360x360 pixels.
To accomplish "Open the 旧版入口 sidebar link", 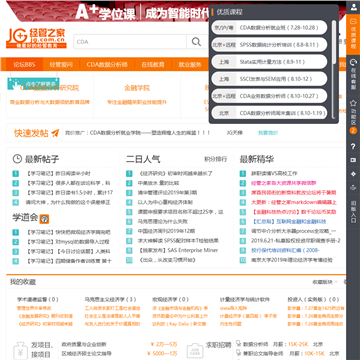I will [353, 211].
